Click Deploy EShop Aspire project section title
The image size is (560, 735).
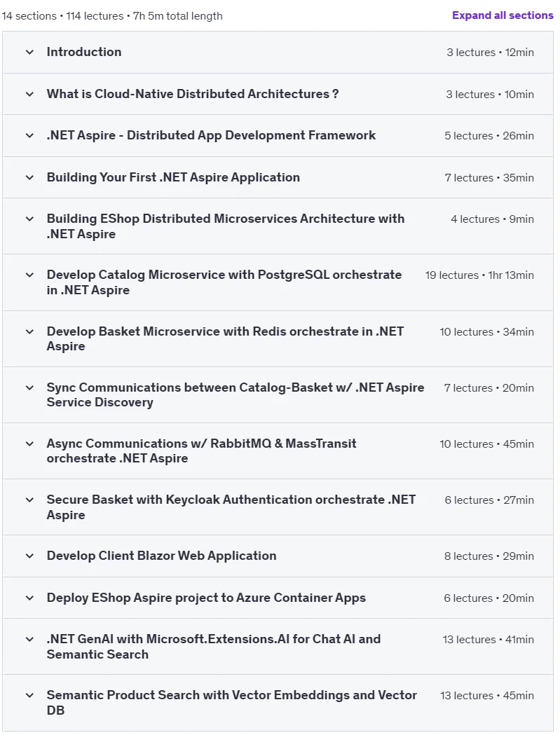[206, 598]
